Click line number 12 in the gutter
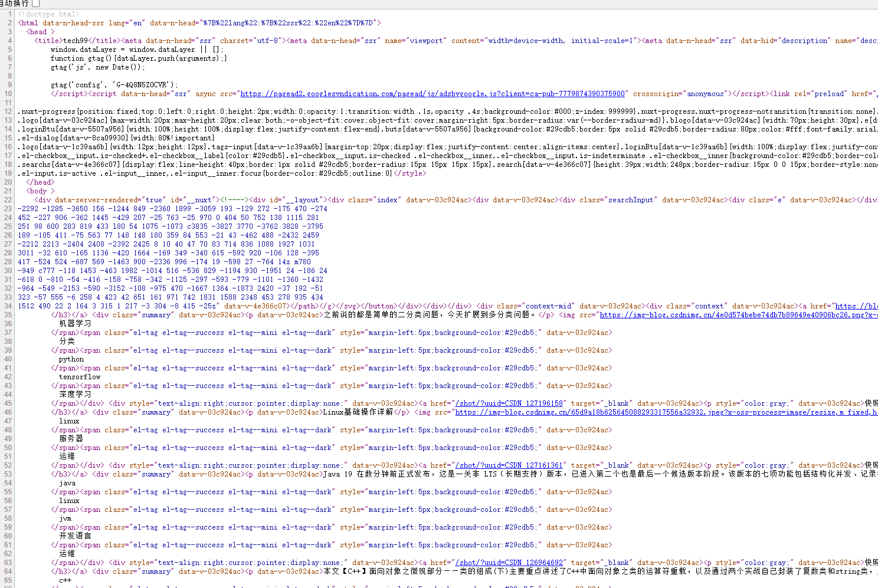Screen dimensions: 878x588 click(8, 111)
